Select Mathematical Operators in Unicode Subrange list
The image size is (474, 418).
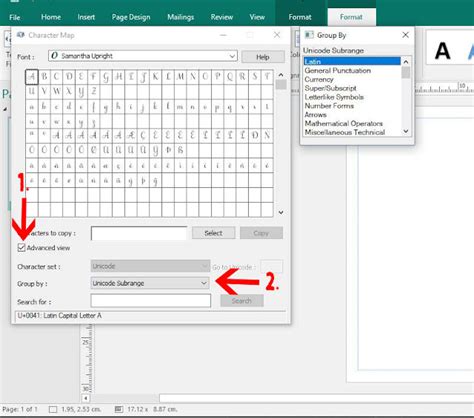tap(344, 123)
